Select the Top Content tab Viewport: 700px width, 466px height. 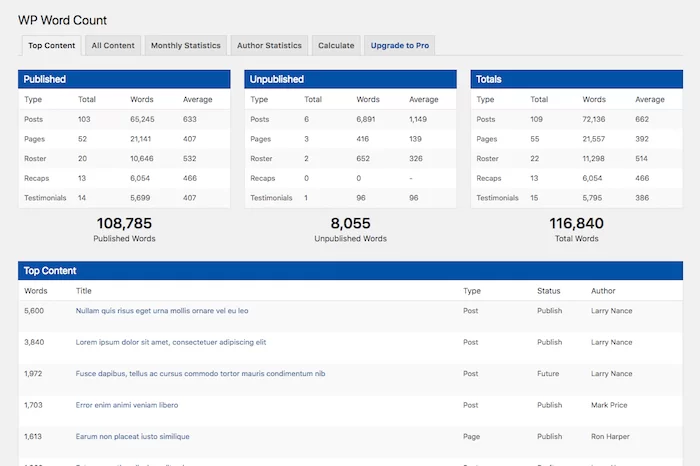click(x=51, y=45)
